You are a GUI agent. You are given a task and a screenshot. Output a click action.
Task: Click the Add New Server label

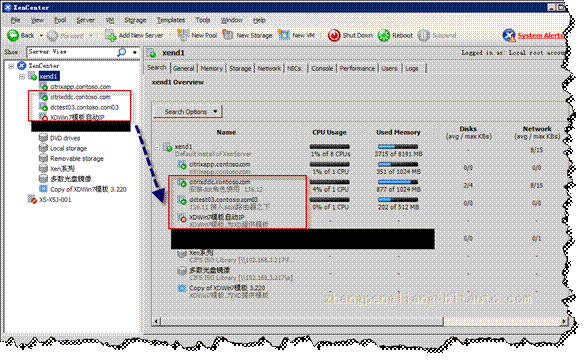click(x=141, y=36)
